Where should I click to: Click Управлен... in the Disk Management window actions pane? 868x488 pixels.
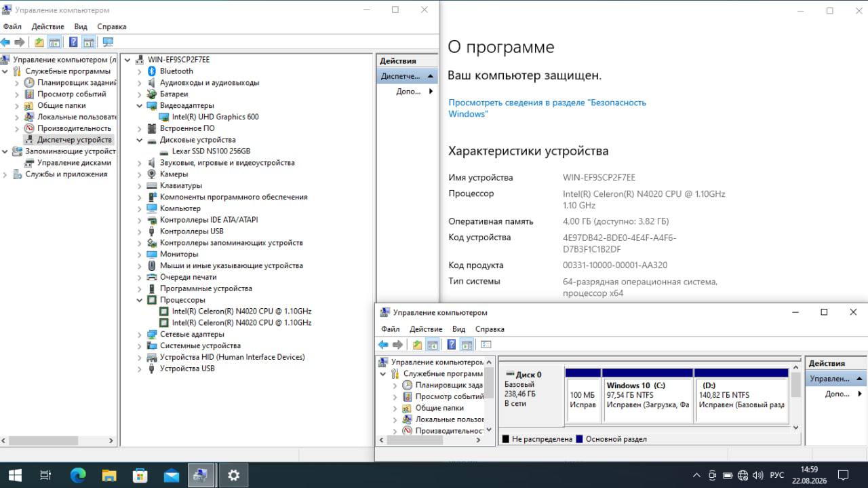pos(836,379)
